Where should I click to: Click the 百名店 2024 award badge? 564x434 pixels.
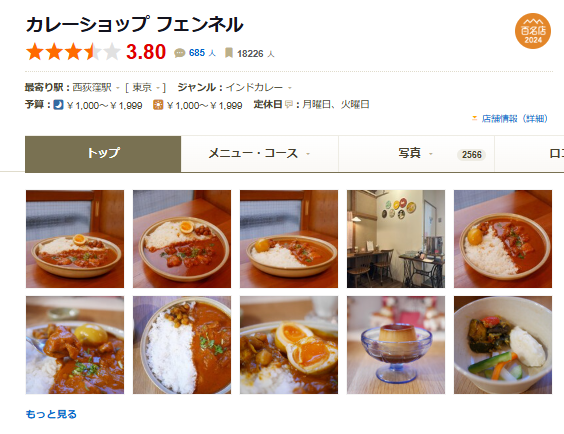(x=533, y=31)
